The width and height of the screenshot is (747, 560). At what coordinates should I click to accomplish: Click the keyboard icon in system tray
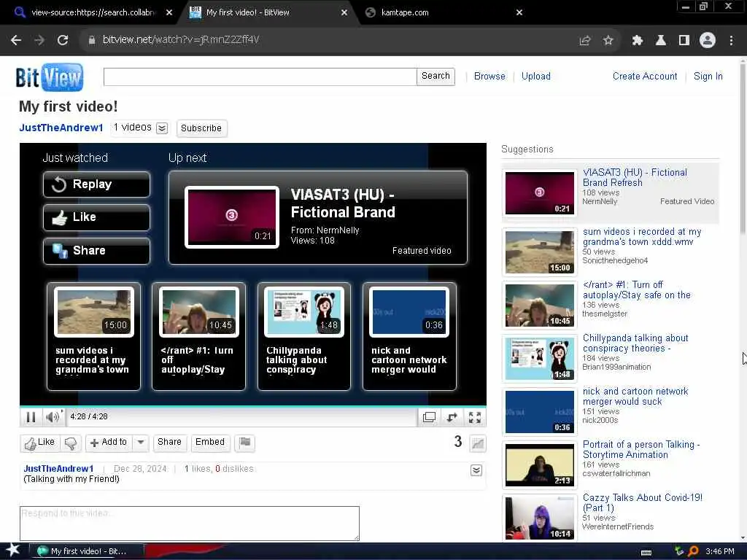tap(646, 553)
